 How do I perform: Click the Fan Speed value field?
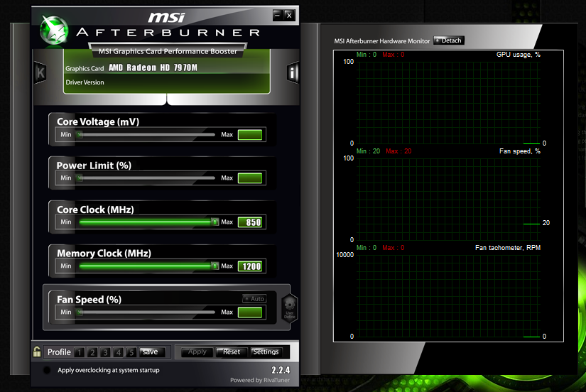(250, 312)
